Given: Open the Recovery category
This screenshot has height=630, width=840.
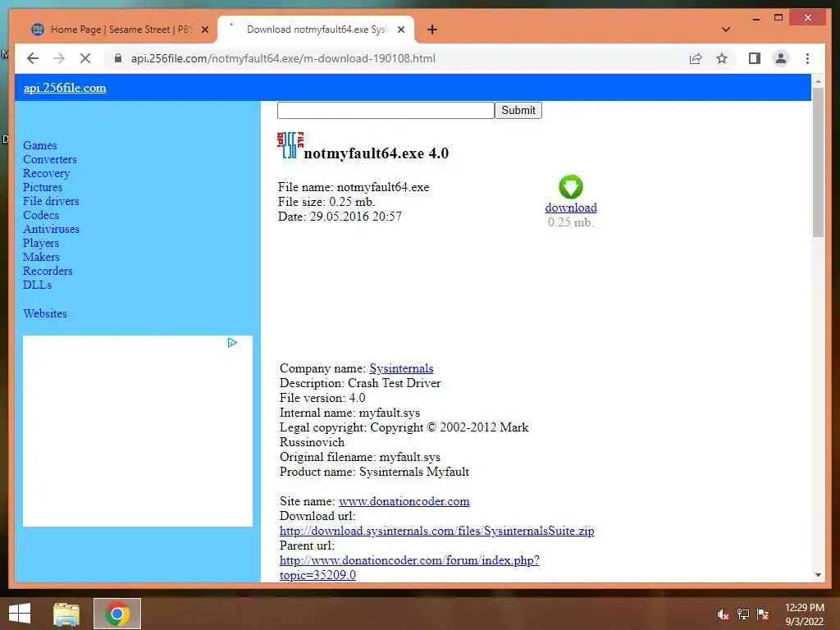Looking at the screenshot, I should 47,173.
